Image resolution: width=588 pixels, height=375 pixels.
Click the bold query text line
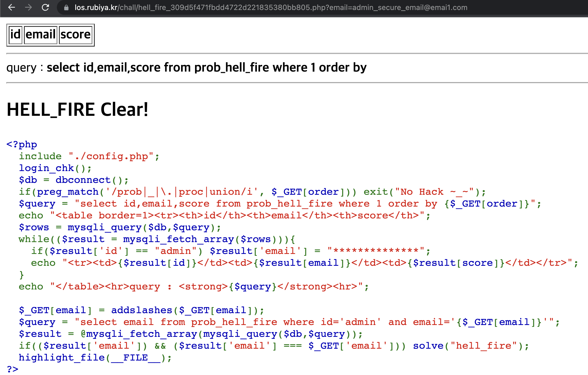206,68
